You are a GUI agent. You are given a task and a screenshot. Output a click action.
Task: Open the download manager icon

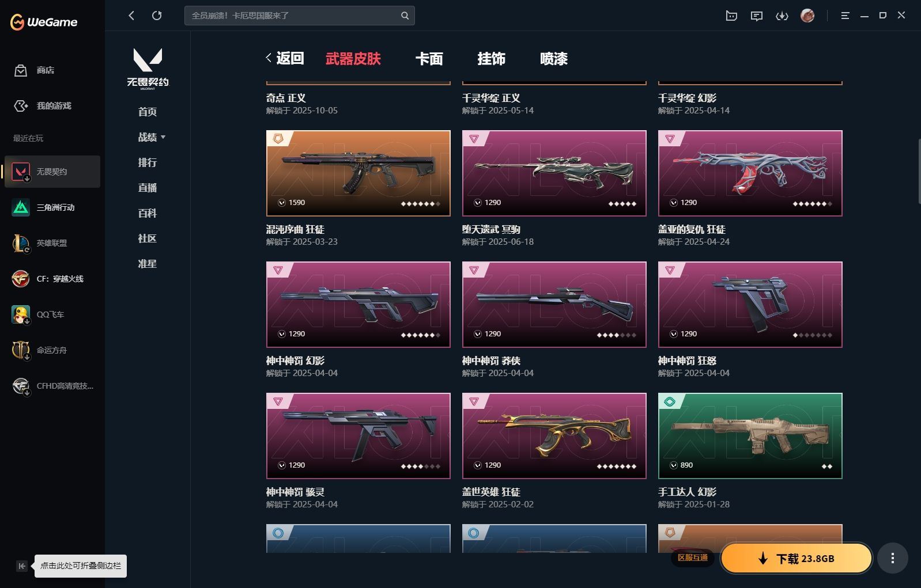(782, 16)
